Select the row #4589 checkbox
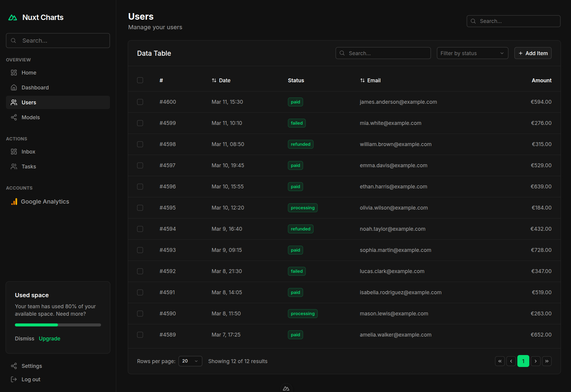The width and height of the screenshot is (571, 392). click(140, 335)
